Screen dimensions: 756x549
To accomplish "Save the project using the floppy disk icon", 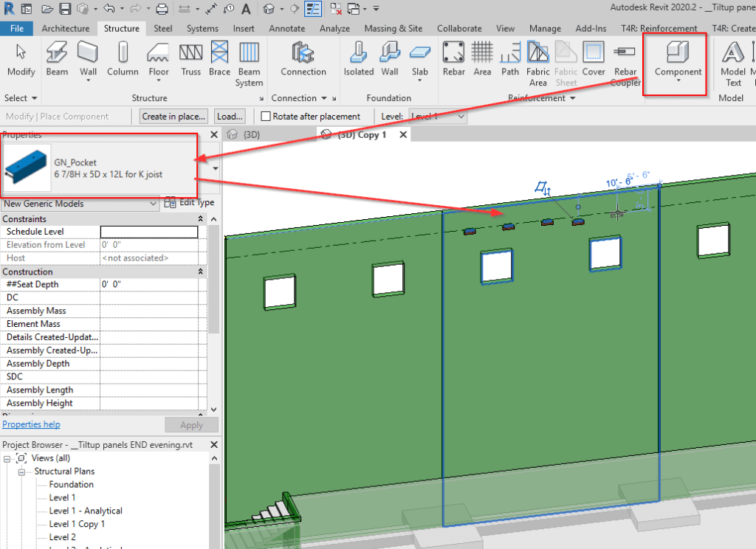I will pyautogui.click(x=65, y=9).
